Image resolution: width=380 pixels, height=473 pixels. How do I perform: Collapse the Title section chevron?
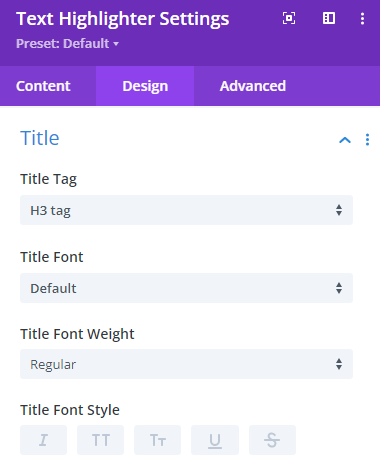(345, 140)
